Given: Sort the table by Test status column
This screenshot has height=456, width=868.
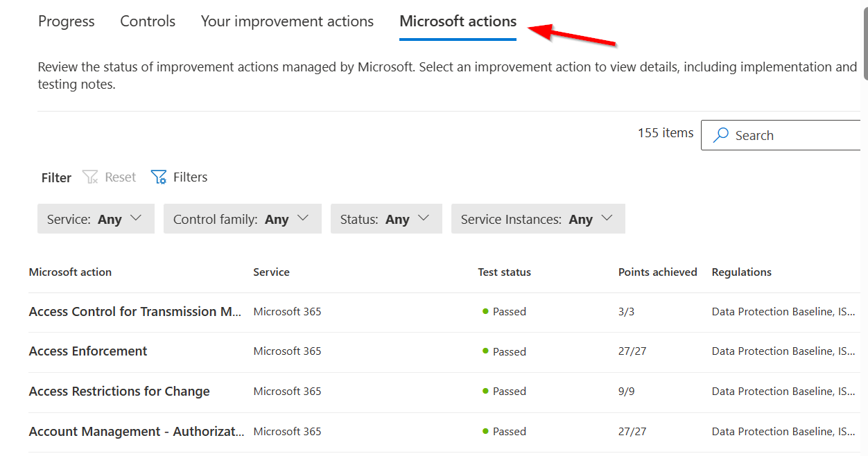Looking at the screenshot, I should click(504, 272).
